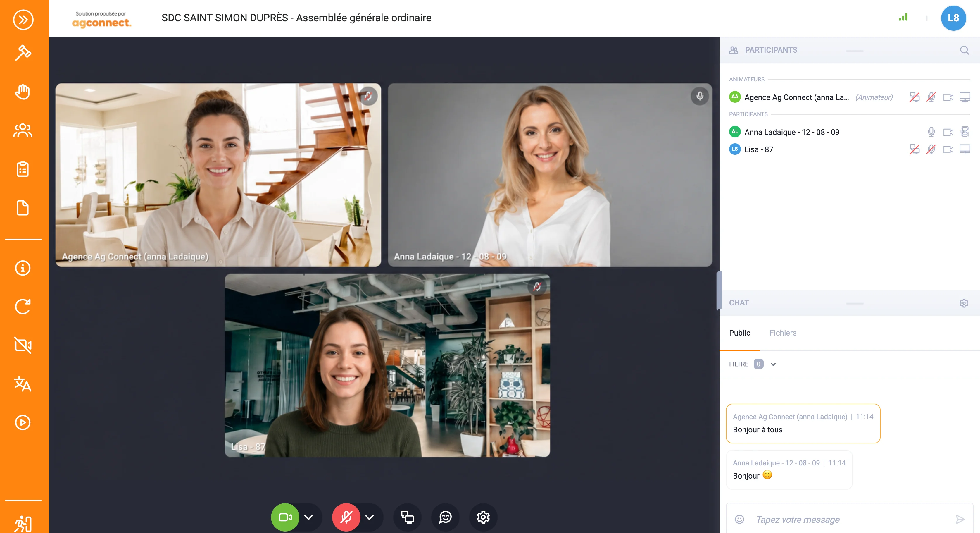This screenshot has width=980, height=533.
Task: Toggle camera for Agence Ag Connect in list
Action: pos(948,97)
